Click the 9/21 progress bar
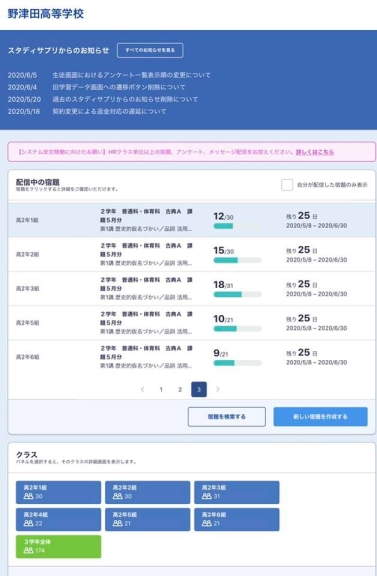The width and height of the screenshot is (377, 576). (237, 363)
